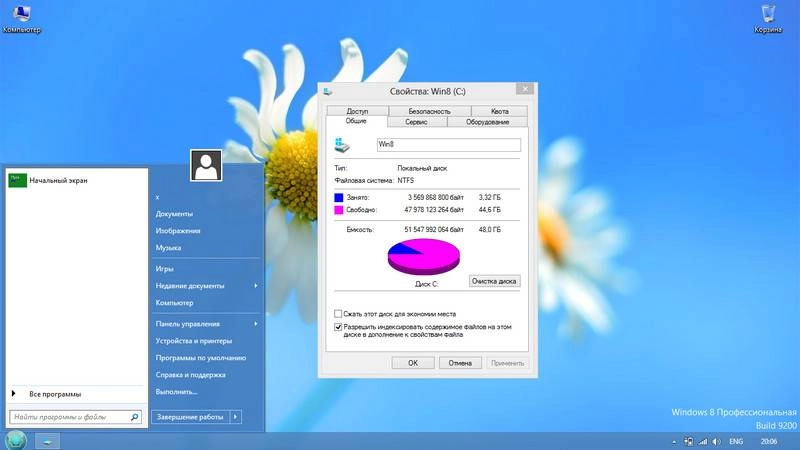Screen dimensions: 800x450
Task: Click the Применить button
Action: click(507, 363)
